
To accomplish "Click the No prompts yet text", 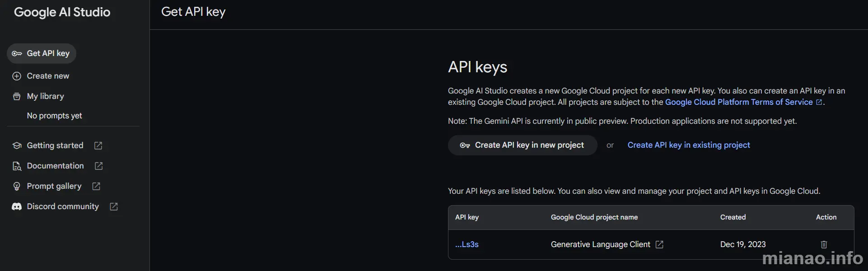I will pos(54,116).
